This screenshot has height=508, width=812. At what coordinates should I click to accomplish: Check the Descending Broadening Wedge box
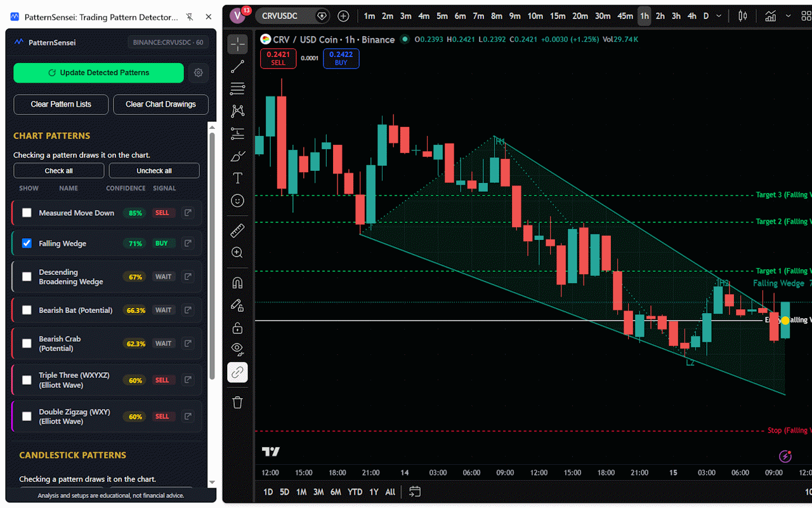click(27, 277)
